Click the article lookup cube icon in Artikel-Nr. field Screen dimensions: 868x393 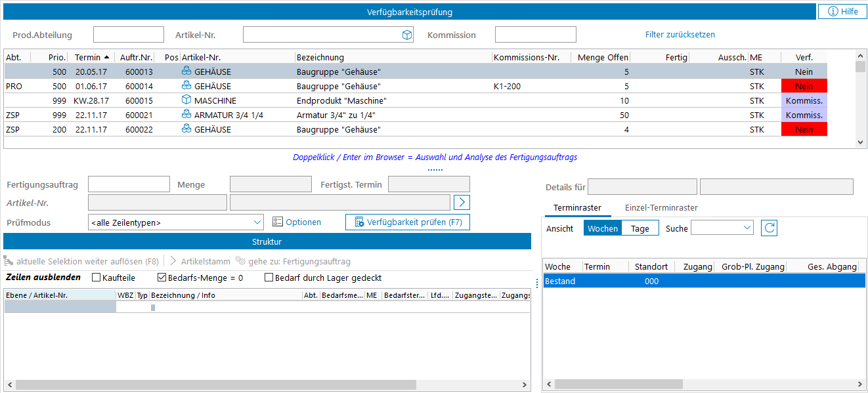406,35
